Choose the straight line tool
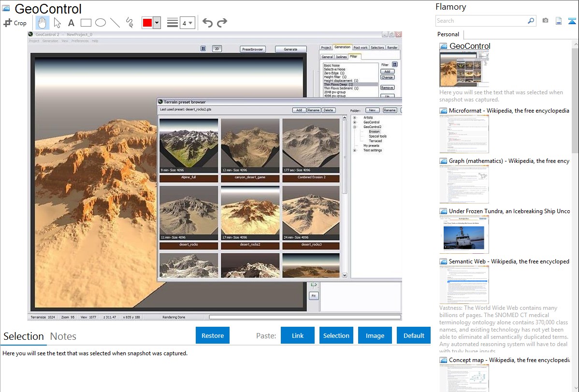The image size is (579, 392). [115, 23]
